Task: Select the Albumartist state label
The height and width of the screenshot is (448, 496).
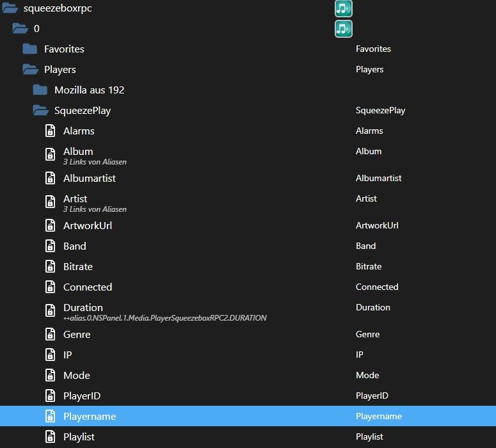Action: [x=90, y=178]
